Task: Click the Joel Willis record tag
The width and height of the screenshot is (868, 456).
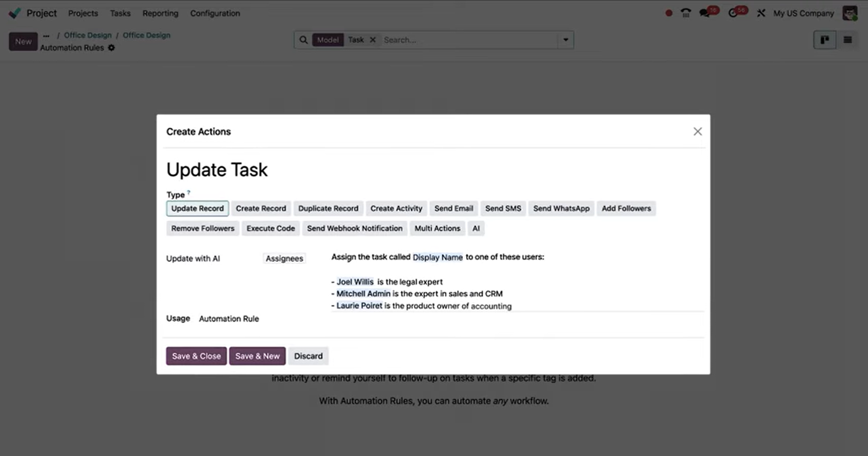Action: pyautogui.click(x=355, y=282)
